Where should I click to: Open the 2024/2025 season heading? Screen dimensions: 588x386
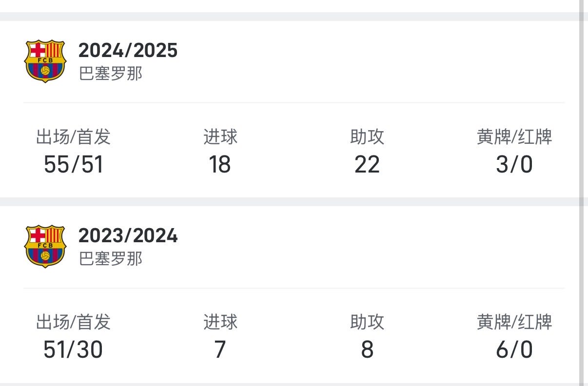(128, 51)
